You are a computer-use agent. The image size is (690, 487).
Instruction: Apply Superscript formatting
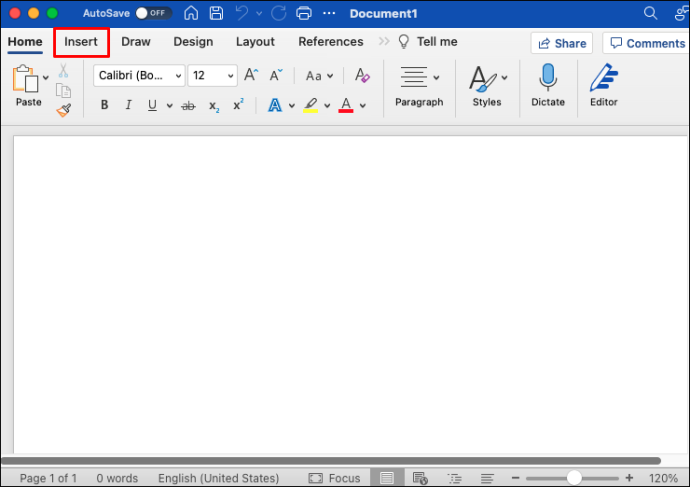coord(238,105)
